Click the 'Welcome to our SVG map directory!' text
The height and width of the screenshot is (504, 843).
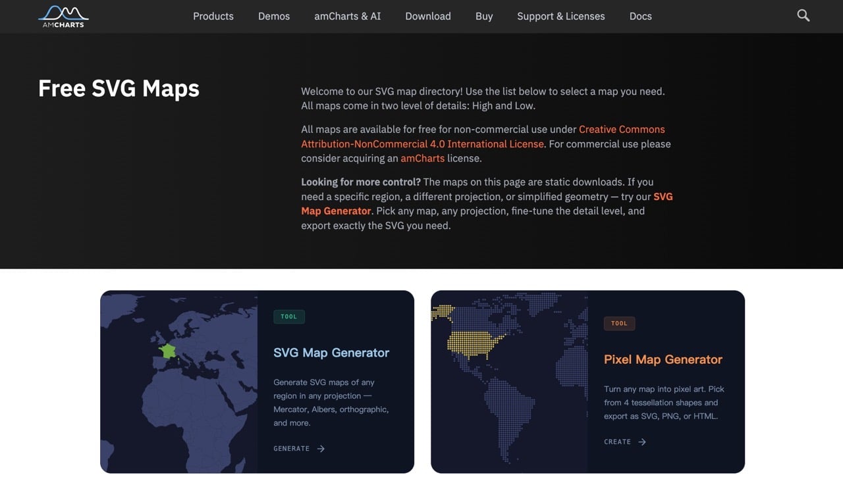click(x=382, y=91)
